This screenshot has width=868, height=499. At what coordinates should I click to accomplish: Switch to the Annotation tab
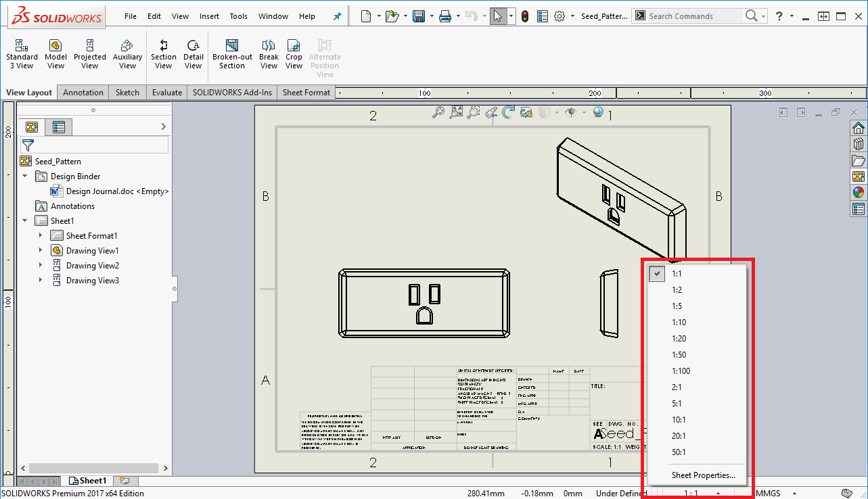(83, 92)
